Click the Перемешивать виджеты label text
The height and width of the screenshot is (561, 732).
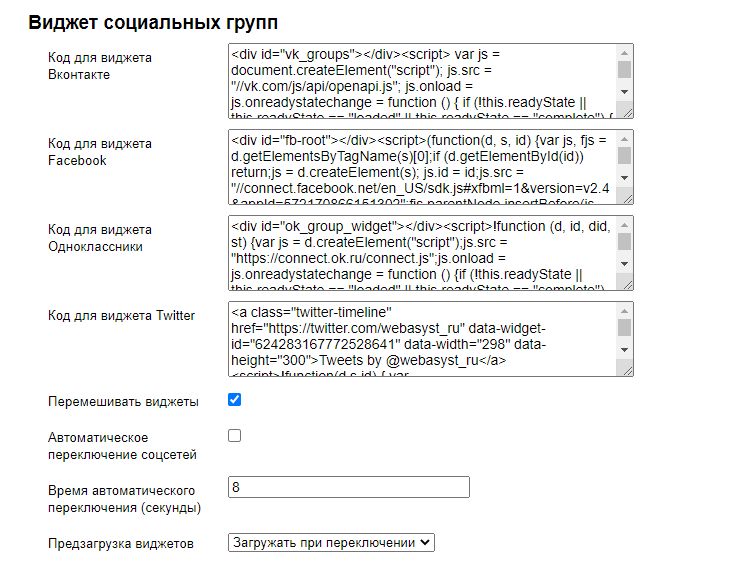point(123,402)
